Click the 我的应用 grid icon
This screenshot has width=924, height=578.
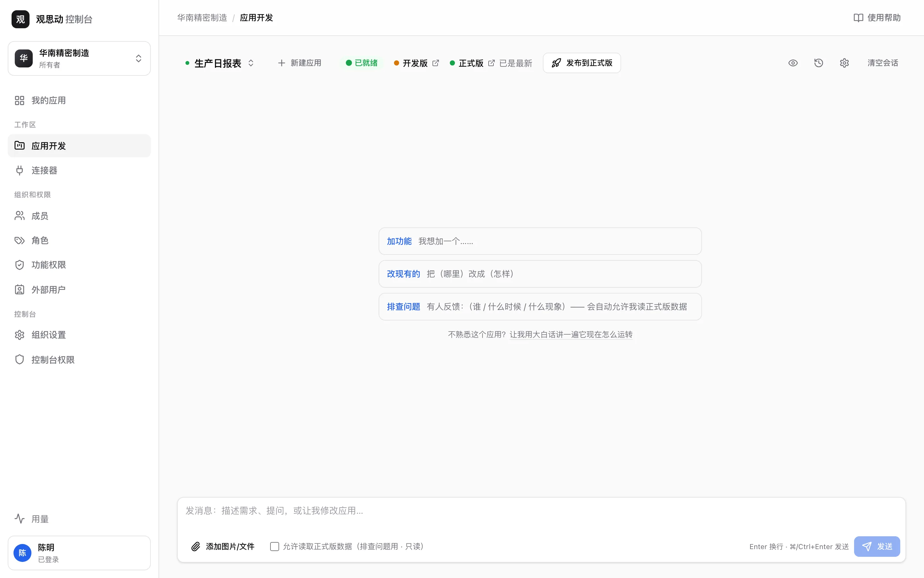pyautogui.click(x=20, y=100)
